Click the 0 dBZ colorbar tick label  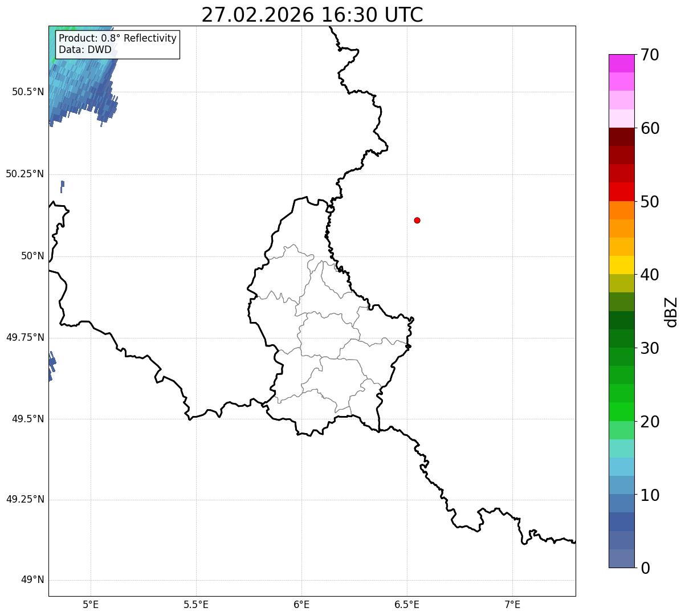(x=645, y=568)
